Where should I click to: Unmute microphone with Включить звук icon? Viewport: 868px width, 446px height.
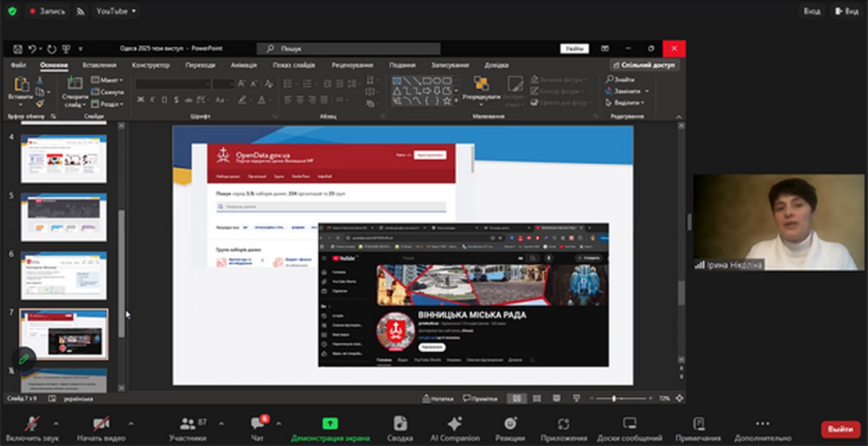[x=32, y=424]
